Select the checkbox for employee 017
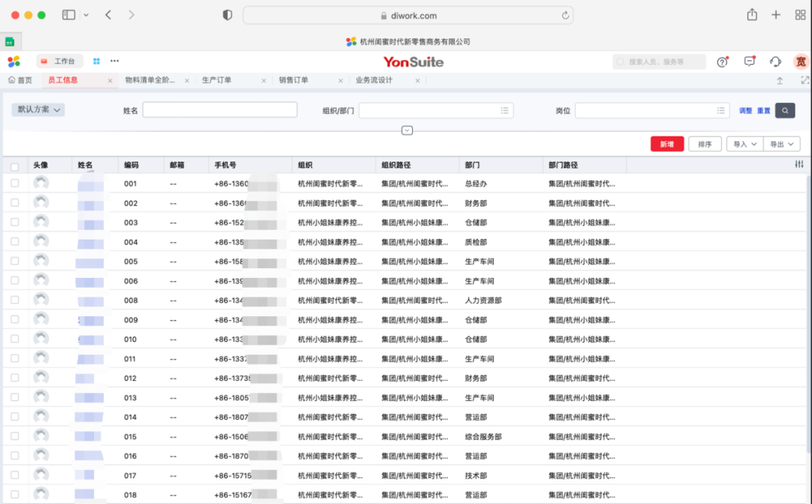This screenshot has height=504, width=812. point(14,475)
